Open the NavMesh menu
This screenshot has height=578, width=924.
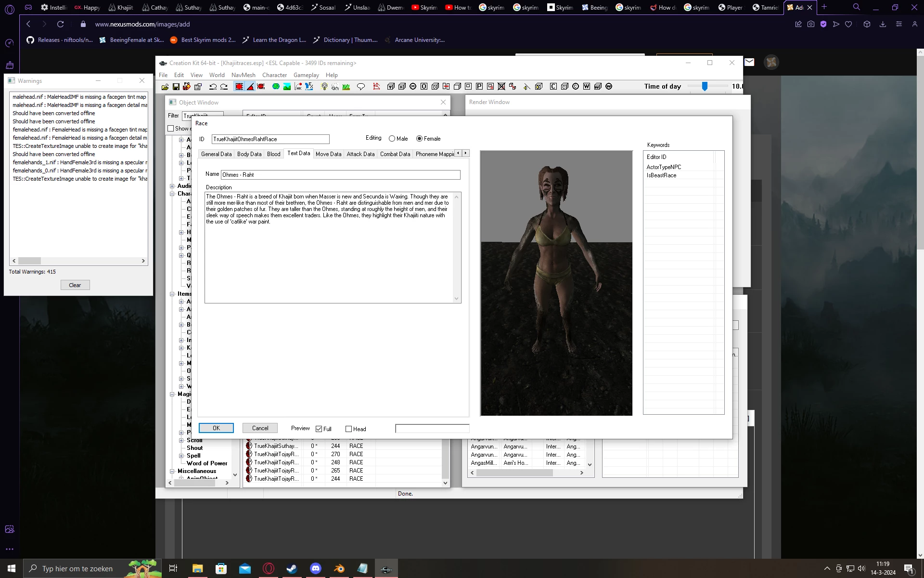[x=243, y=75]
